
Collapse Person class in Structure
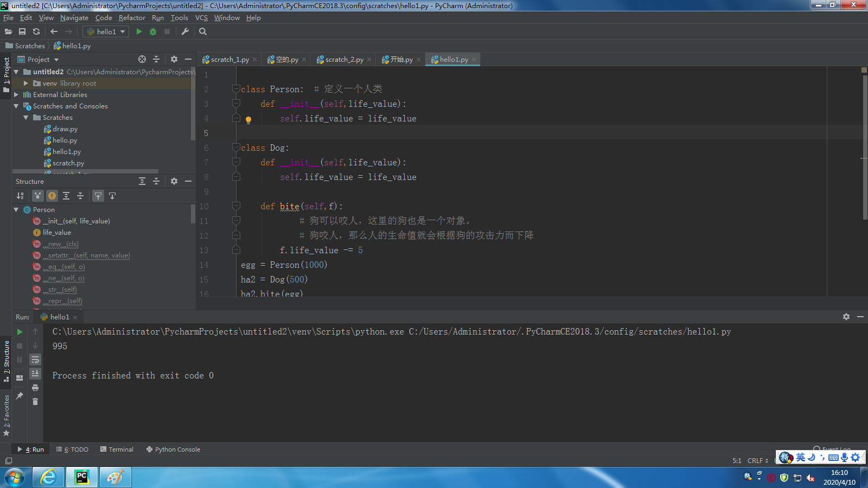[x=16, y=209]
